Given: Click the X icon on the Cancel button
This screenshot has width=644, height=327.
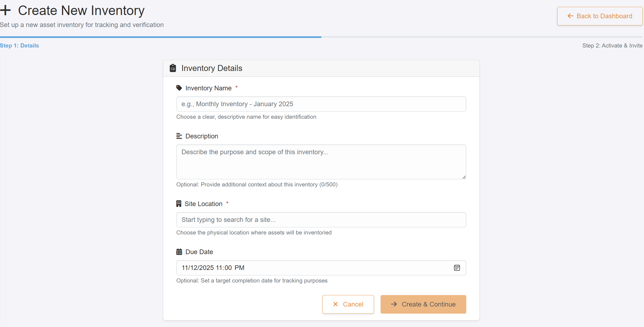Looking at the screenshot, I should pos(336,304).
